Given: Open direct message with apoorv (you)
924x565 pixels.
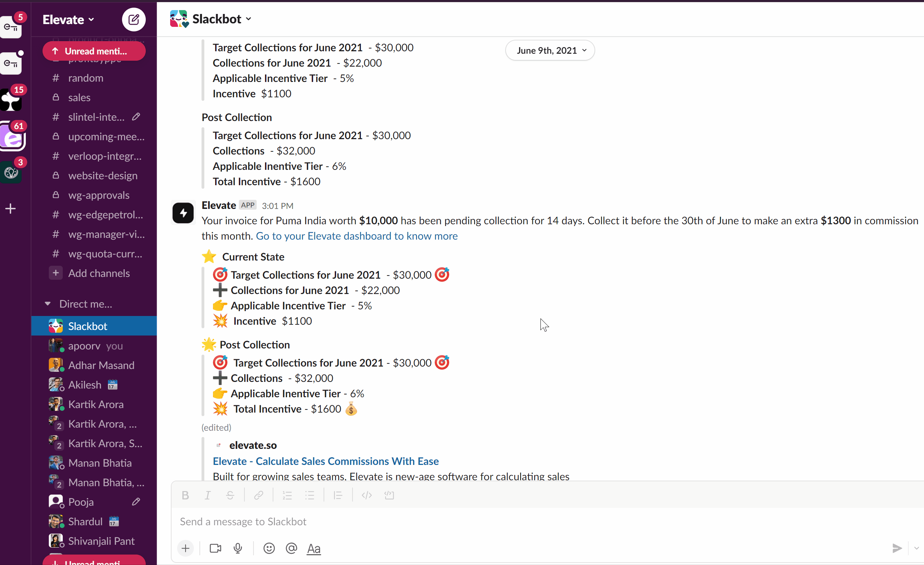Looking at the screenshot, I should (94, 346).
